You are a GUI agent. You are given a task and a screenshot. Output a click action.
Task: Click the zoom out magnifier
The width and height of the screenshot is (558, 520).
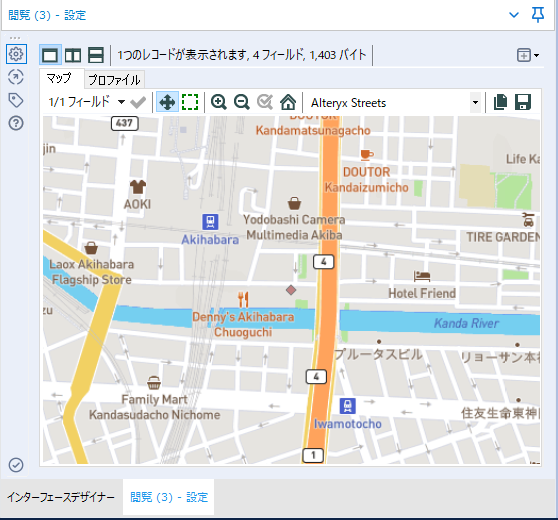pyautogui.click(x=242, y=102)
